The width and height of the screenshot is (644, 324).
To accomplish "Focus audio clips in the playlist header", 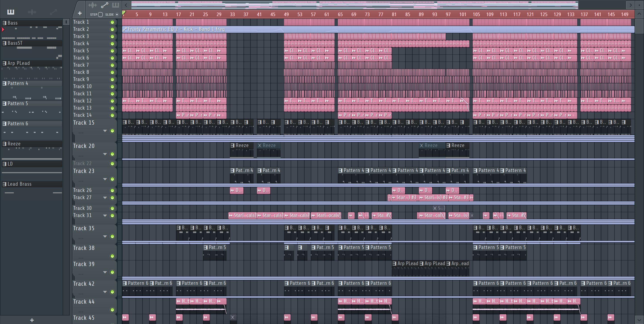I will 93,5.
